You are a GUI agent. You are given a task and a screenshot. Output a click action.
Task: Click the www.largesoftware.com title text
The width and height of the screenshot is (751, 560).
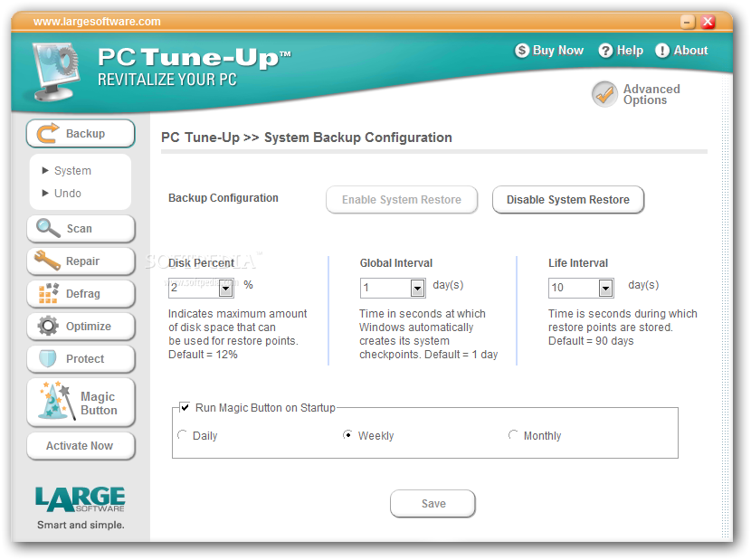tap(97, 22)
